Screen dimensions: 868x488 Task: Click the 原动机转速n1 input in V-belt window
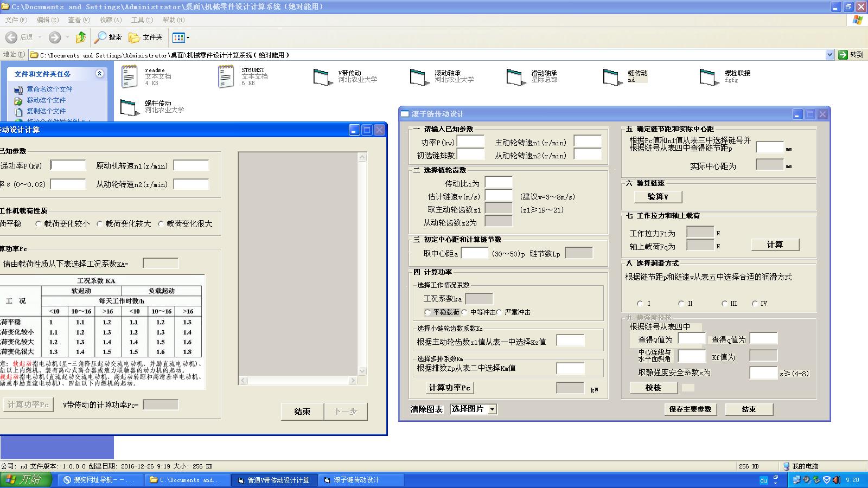tap(191, 165)
